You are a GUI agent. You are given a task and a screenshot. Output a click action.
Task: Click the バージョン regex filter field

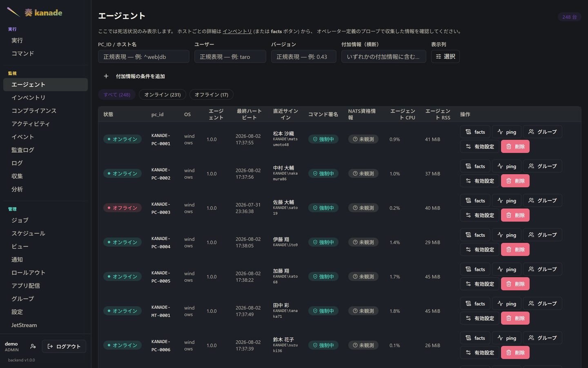tap(304, 56)
